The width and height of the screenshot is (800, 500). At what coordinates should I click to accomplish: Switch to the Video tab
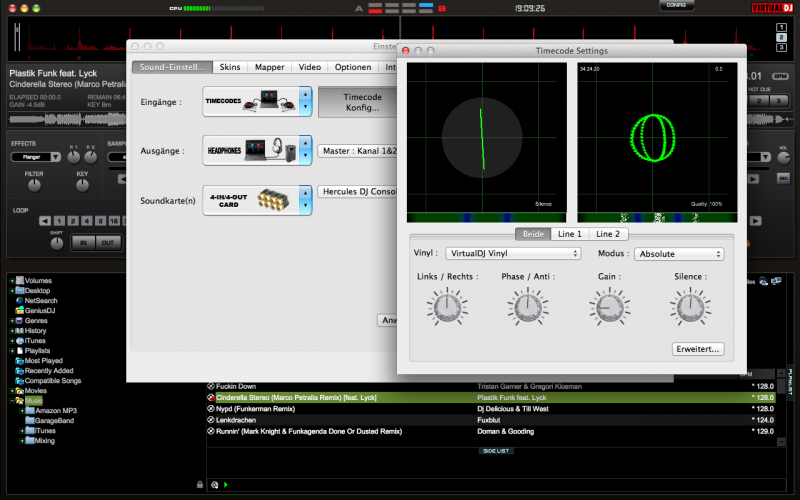click(x=310, y=67)
